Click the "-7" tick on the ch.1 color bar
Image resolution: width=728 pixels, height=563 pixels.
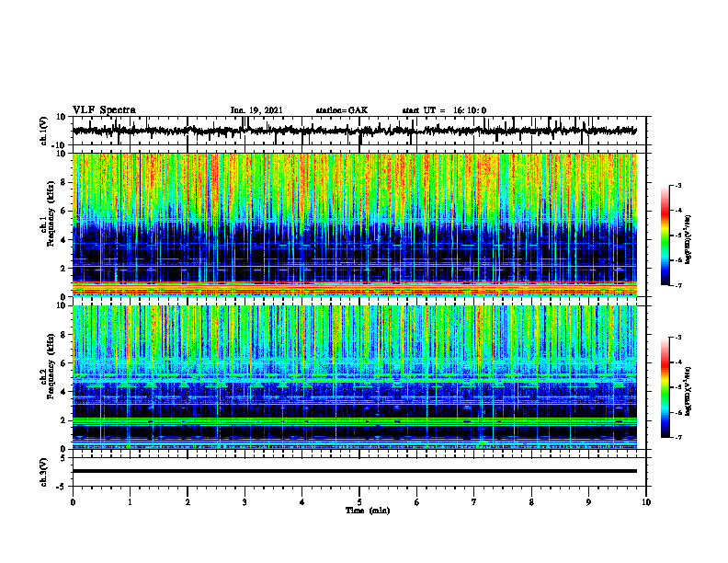click(677, 285)
